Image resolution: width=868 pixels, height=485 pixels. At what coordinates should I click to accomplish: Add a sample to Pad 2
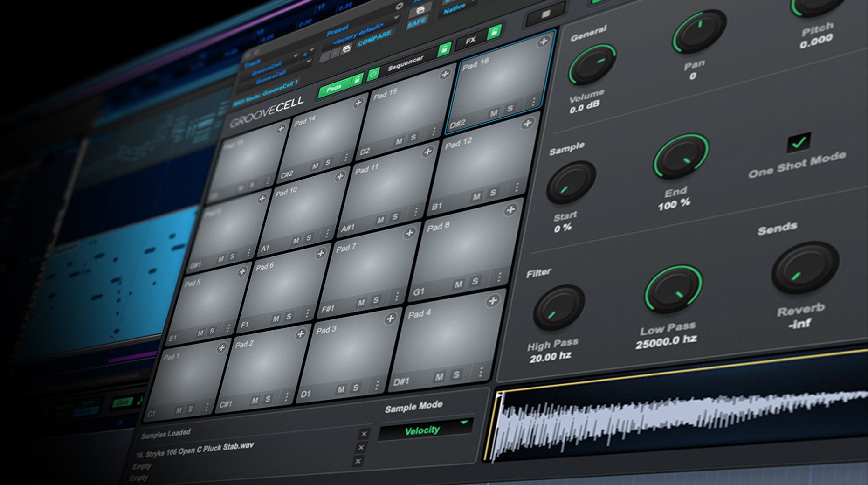coord(301,334)
